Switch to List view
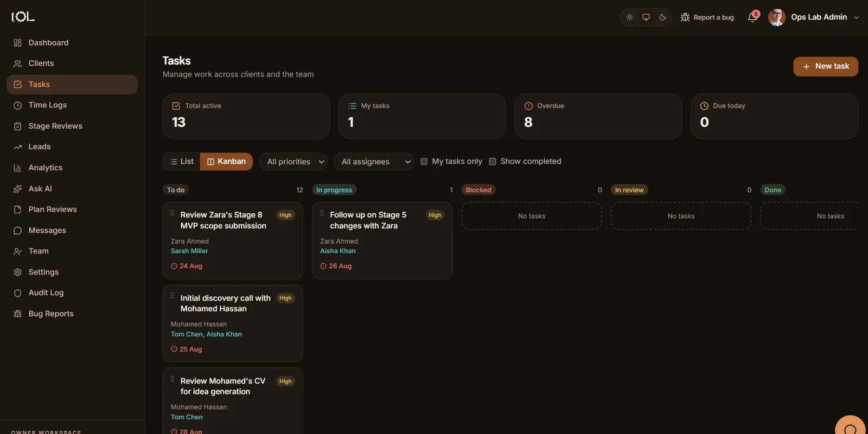The width and height of the screenshot is (868, 434). click(182, 162)
